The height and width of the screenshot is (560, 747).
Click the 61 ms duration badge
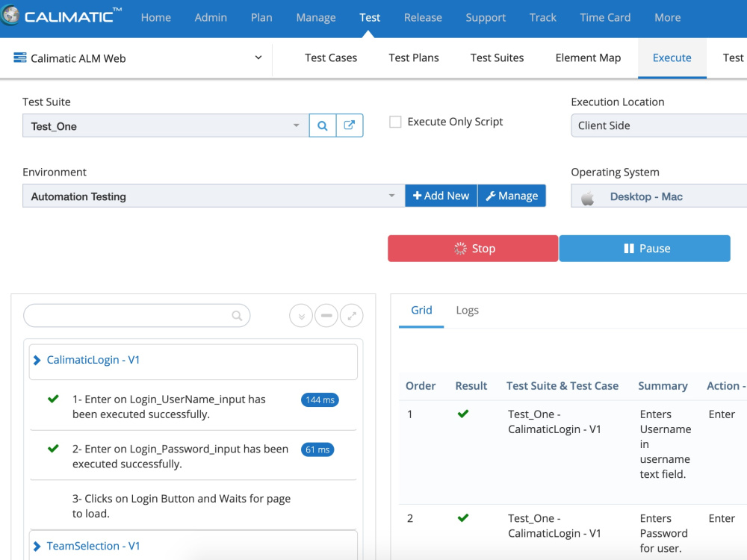point(317,449)
